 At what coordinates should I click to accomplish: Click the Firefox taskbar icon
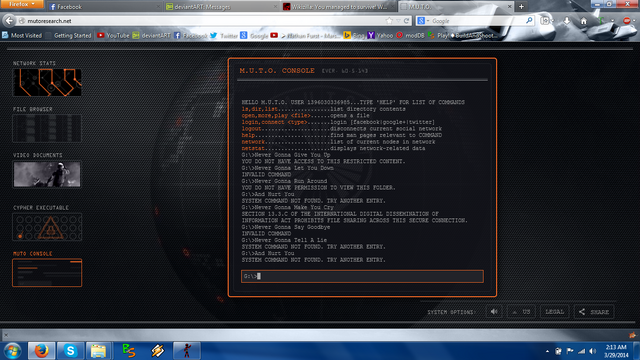point(41,351)
